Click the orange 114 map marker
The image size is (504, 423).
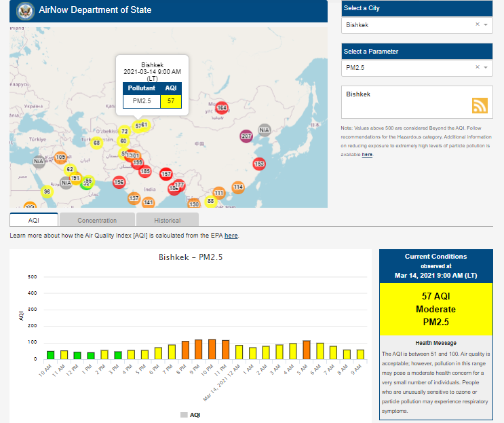coord(238,187)
